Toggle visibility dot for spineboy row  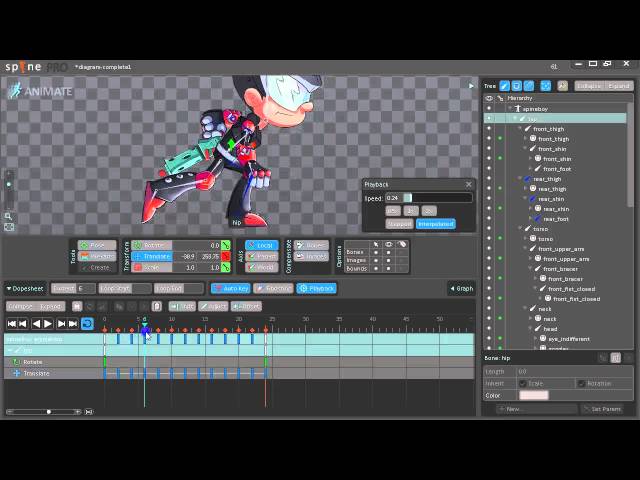tap(489, 109)
